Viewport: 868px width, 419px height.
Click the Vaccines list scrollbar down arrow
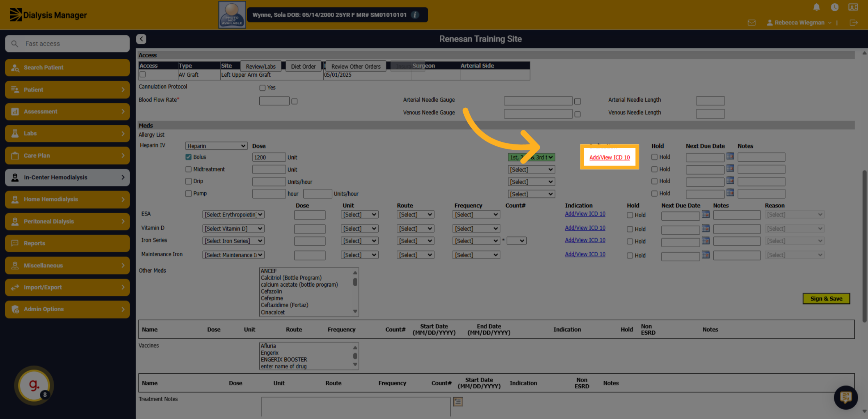[x=355, y=364]
